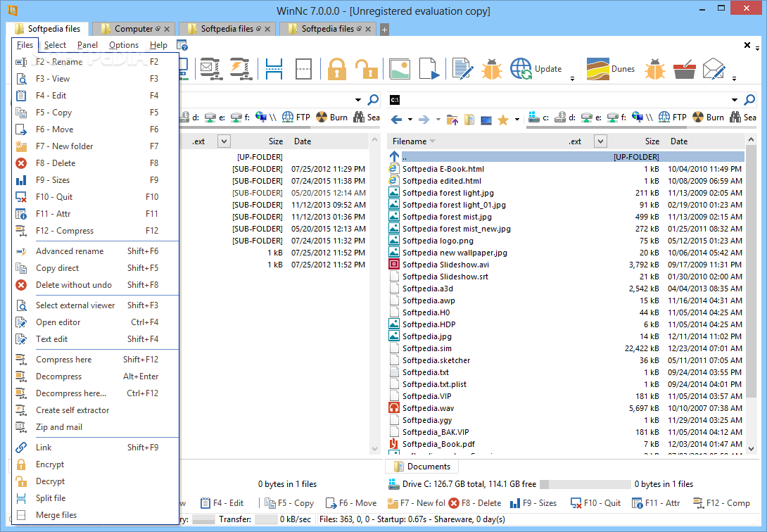The image size is (767, 532).
Task: Select drive c: in right panel
Action: [x=538, y=118]
